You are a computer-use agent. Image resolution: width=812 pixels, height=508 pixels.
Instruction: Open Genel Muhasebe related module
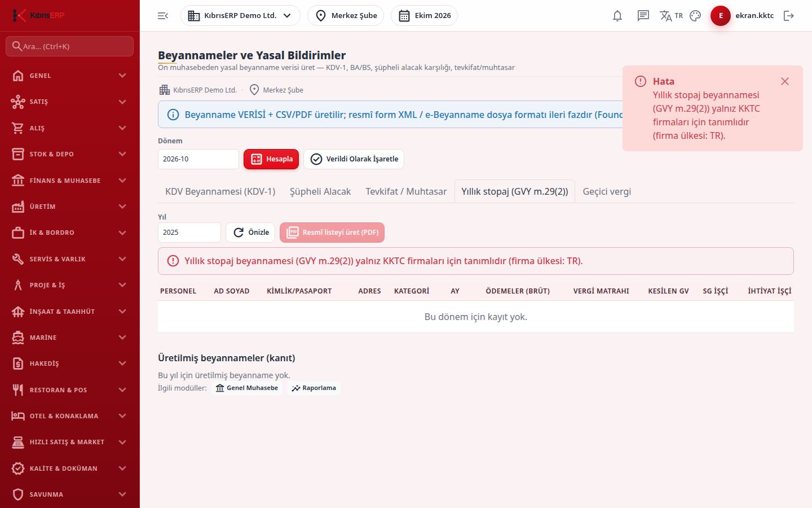pyautogui.click(x=247, y=388)
